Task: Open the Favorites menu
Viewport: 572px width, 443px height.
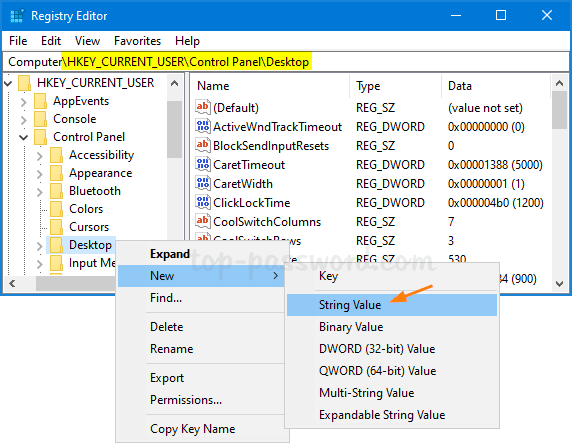Action: click(137, 41)
